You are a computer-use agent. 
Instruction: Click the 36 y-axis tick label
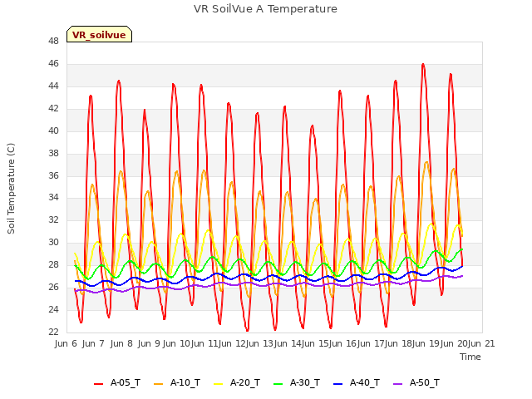click(x=53, y=175)
